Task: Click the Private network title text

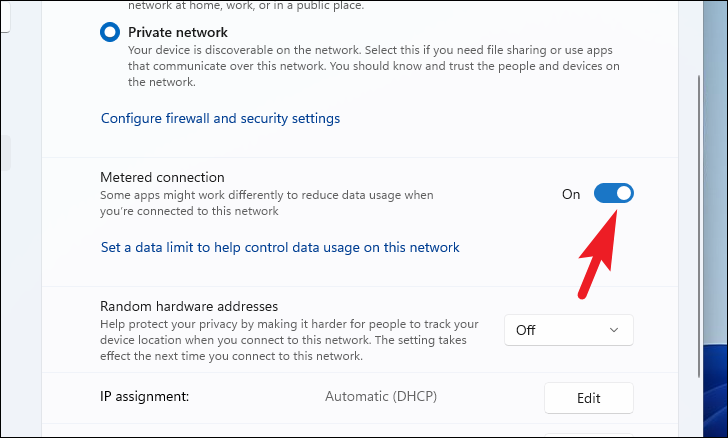Action: coord(177,32)
